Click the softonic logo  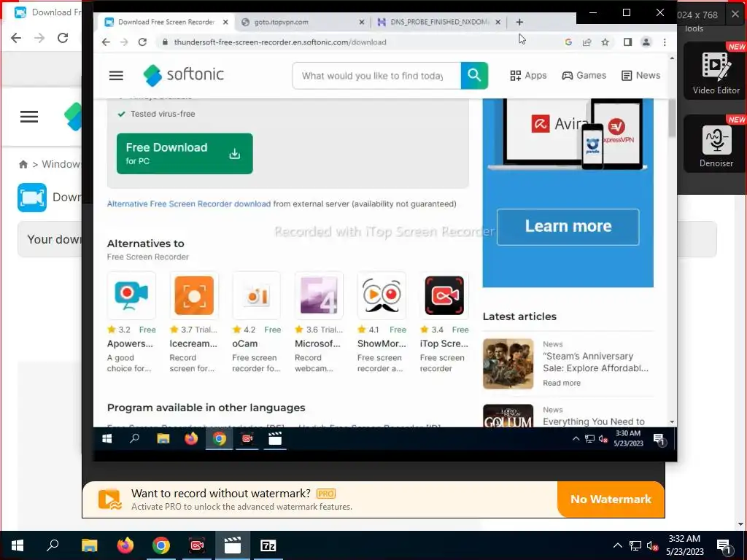[x=183, y=75]
